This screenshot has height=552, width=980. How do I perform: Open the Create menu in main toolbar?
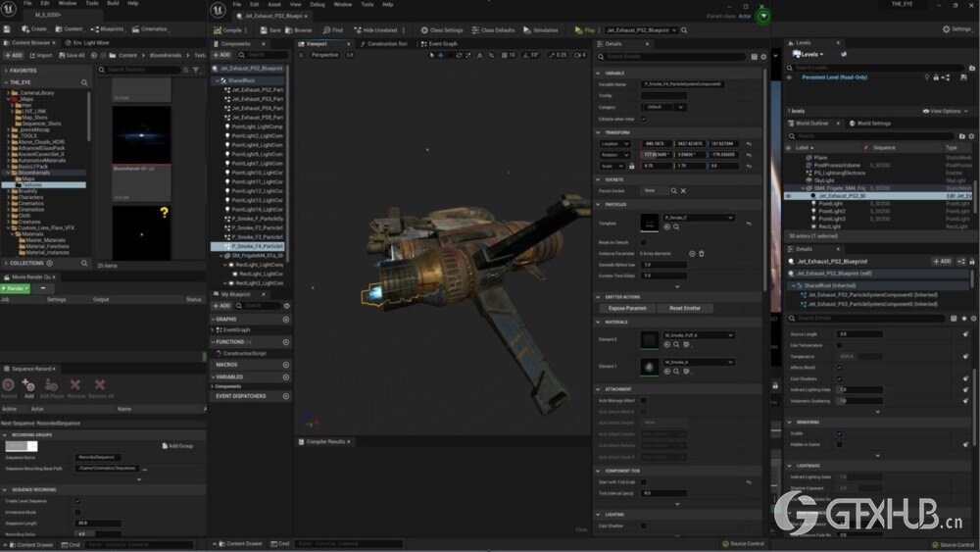point(34,28)
